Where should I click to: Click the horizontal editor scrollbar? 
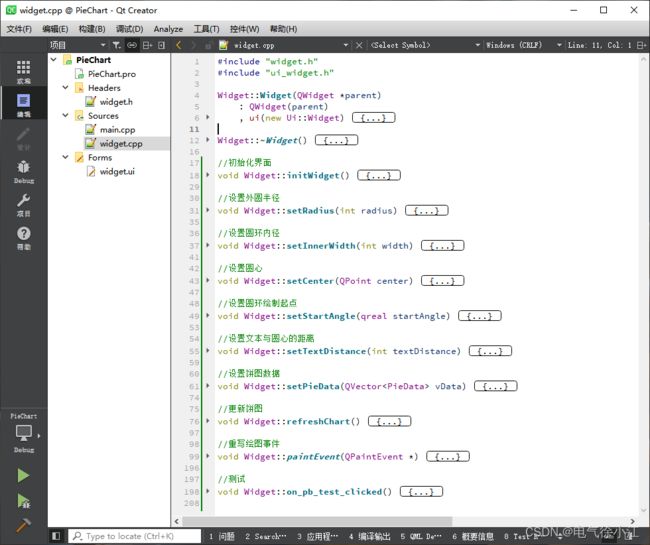click(318, 521)
